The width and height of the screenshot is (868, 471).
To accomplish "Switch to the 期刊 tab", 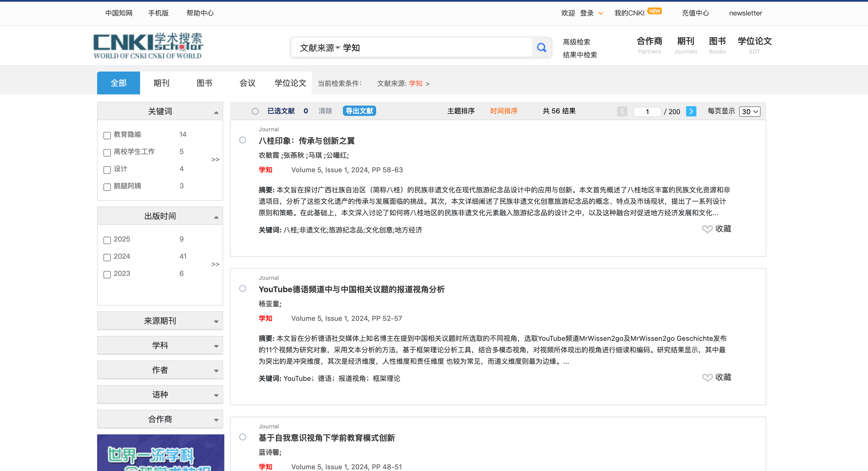I will coord(161,83).
